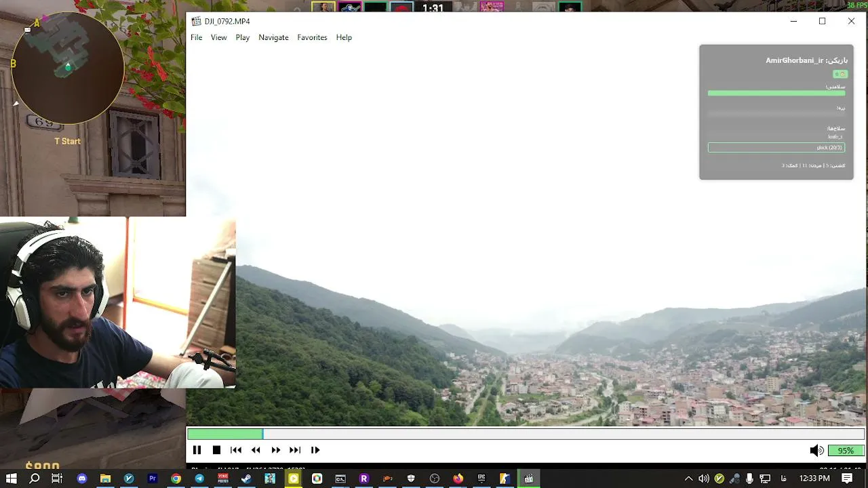Open the yellow highlighted taskbar app icon
This screenshot has height=488, width=868.
click(x=293, y=479)
